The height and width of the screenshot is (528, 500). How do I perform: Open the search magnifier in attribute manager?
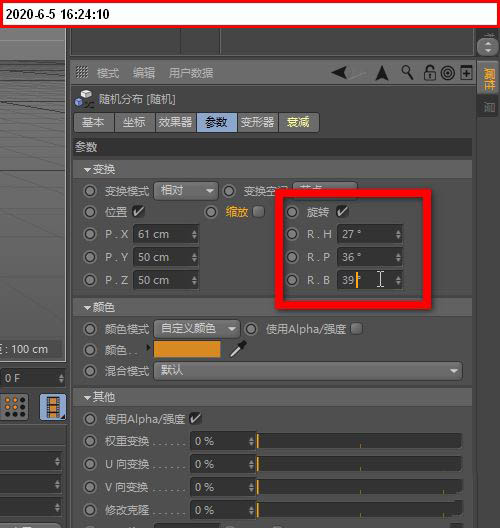pyautogui.click(x=407, y=72)
